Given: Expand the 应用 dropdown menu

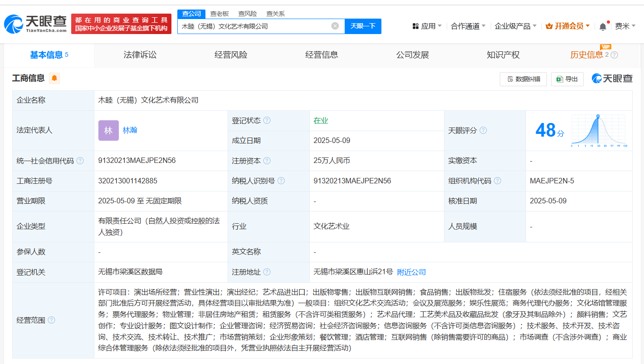Looking at the screenshot, I should coord(427,26).
